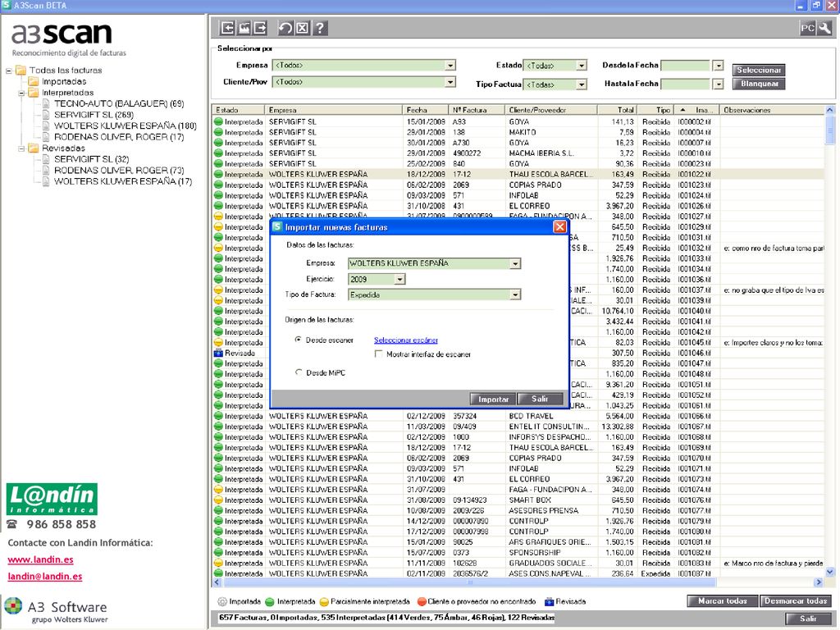
Task: Click the export toolbar icon with right arrow
Action: [x=260, y=28]
